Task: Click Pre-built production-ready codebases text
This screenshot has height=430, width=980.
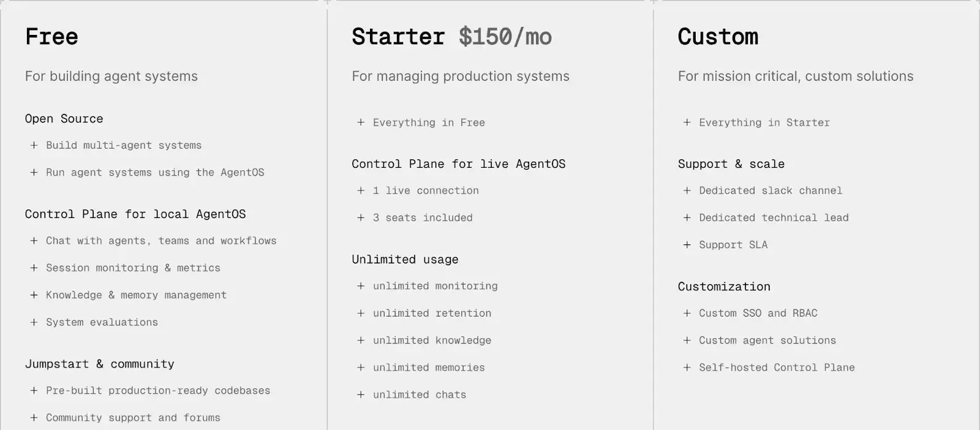Action: click(x=157, y=390)
